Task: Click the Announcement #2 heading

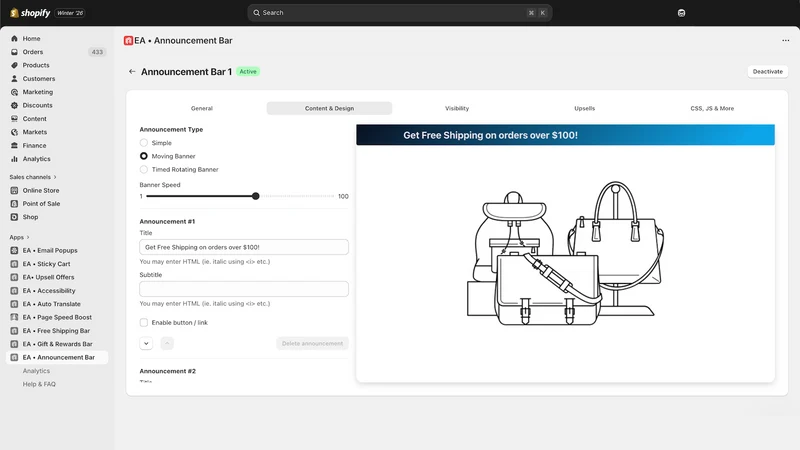Action: point(167,371)
